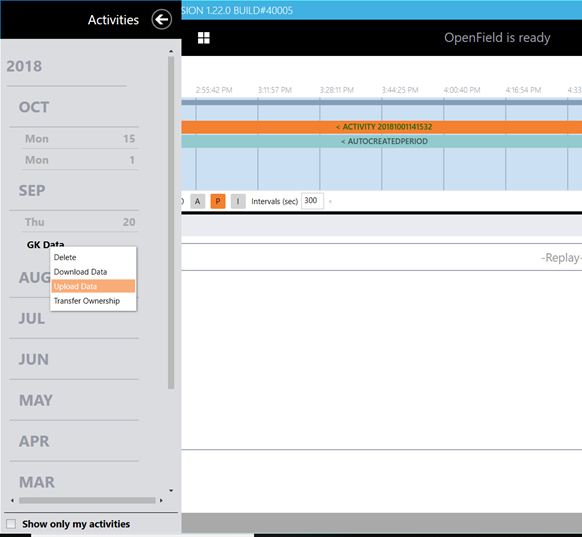Click the small arrow beside intervals field
The height and width of the screenshot is (537, 582).
tap(330, 202)
